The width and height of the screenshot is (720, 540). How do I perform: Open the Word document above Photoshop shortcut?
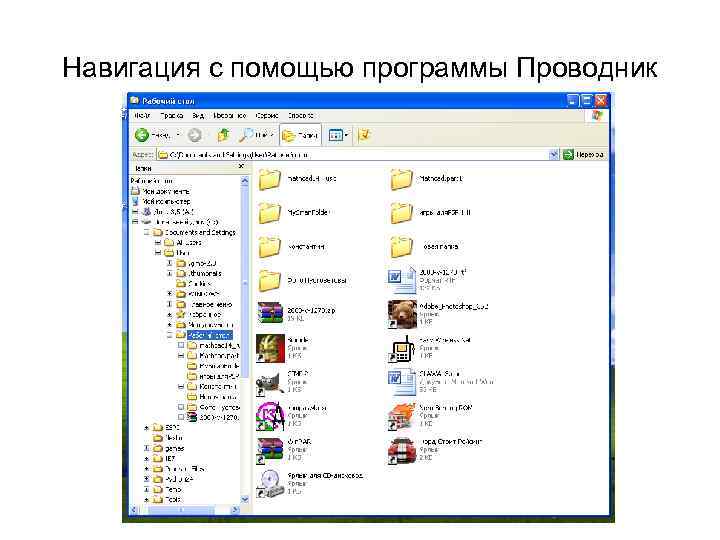(x=401, y=280)
